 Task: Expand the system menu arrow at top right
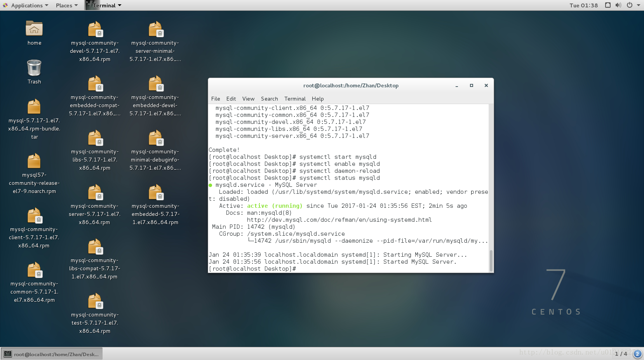coord(639,5)
